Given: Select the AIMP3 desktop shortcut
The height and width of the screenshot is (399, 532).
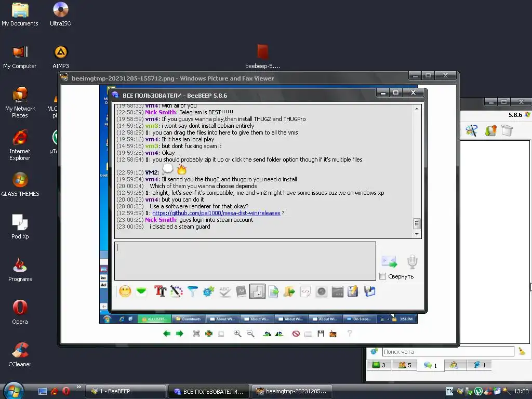Looking at the screenshot, I should pos(61,57).
